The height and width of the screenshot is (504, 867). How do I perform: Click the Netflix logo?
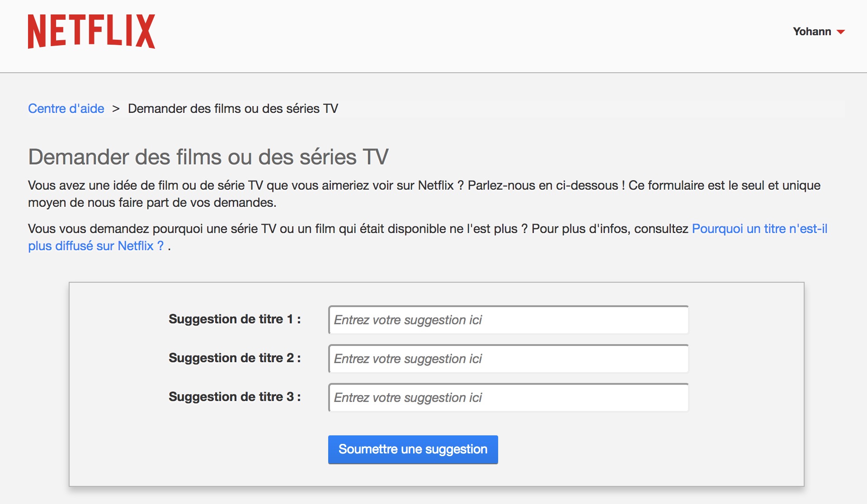(x=91, y=31)
